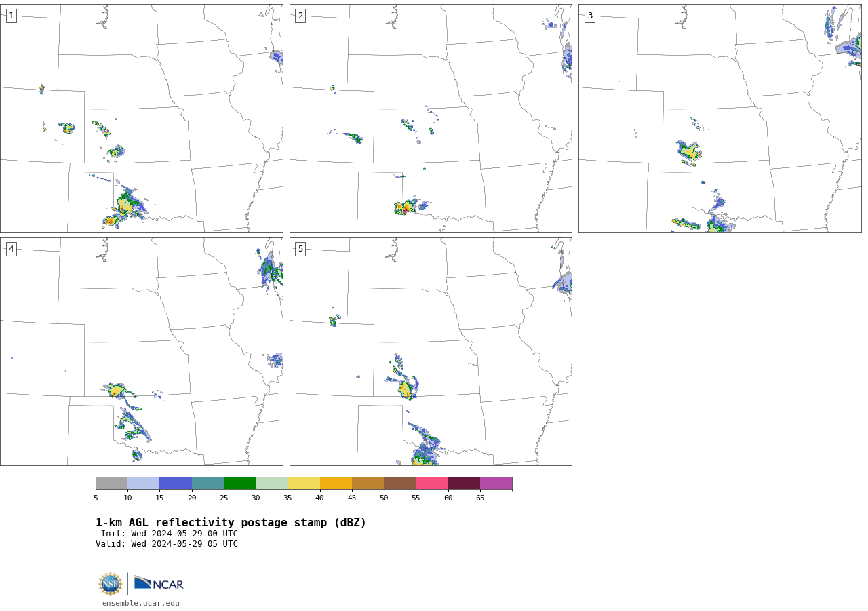This screenshot has width=868, height=611.
Task: Select the tan 45-50 dBZ swatch
Action: (x=368, y=484)
